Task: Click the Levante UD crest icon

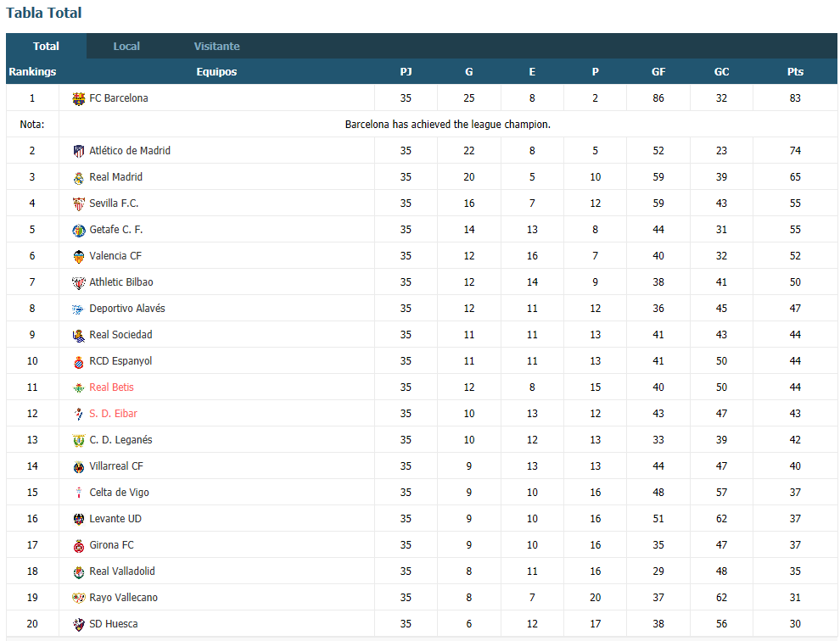Action: click(x=79, y=519)
